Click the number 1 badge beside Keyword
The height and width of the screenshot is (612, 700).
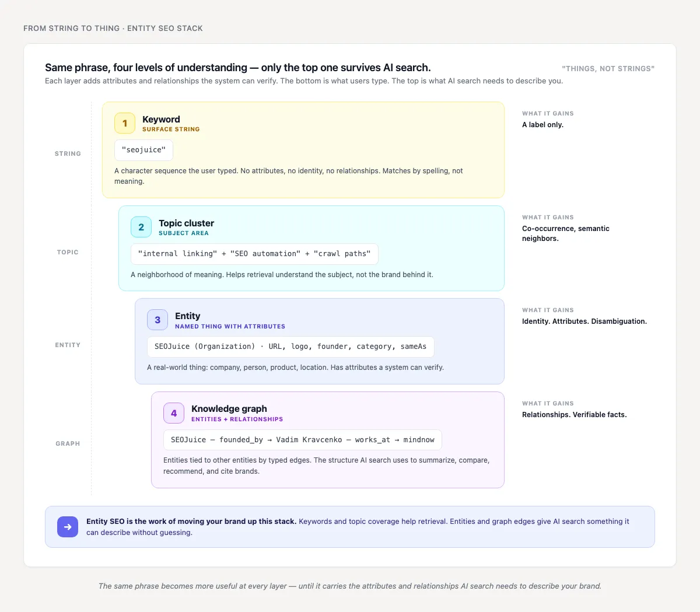click(125, 123)
